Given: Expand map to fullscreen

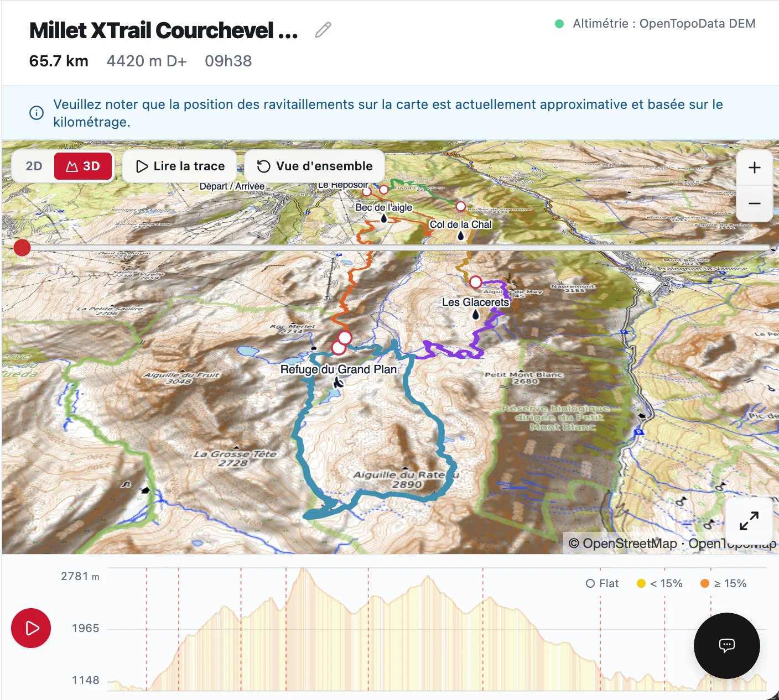Looking at the screenshot, I should [749, 521].
